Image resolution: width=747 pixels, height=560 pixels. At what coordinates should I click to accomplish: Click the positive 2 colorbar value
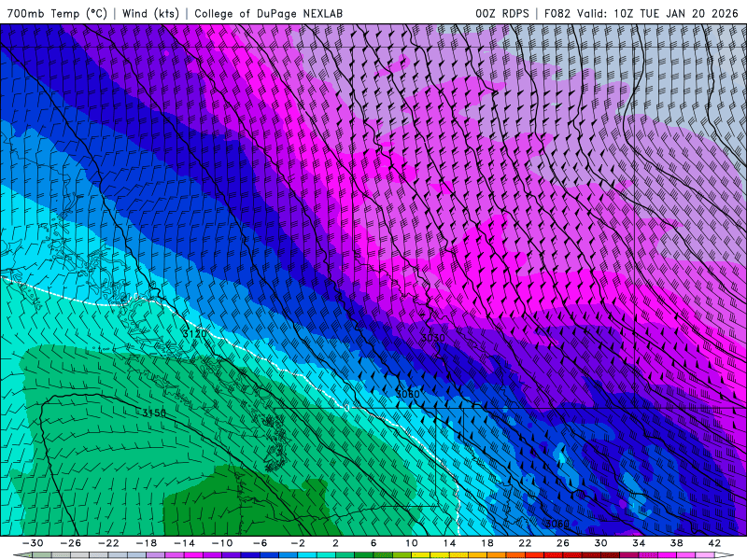pyautogui.click(x=336, y=543)
